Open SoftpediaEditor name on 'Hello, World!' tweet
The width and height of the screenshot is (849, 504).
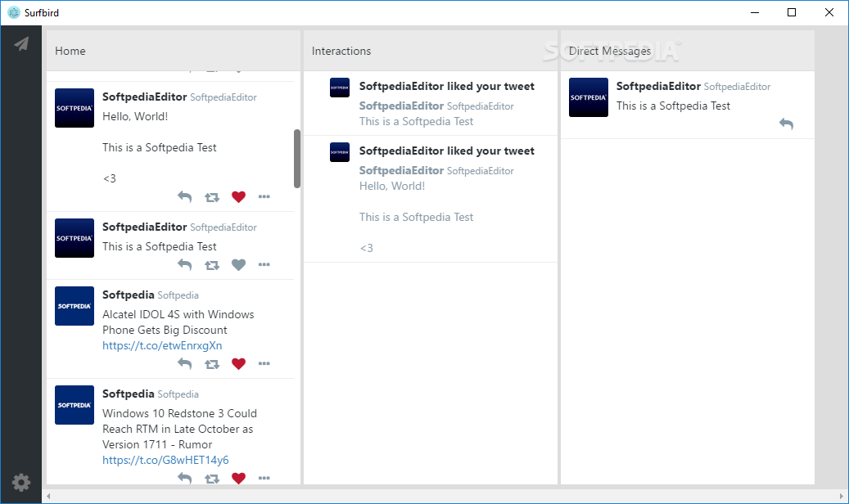coord(145,97)
